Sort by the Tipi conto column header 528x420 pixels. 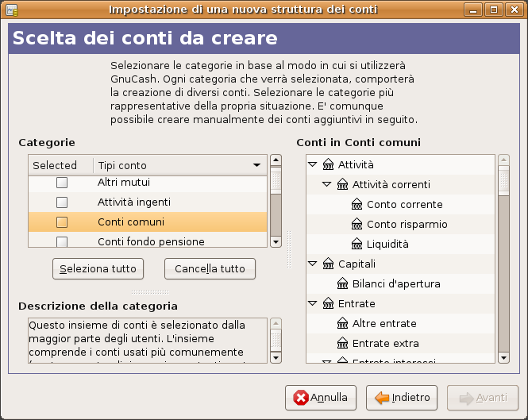[x=180, y=165]
